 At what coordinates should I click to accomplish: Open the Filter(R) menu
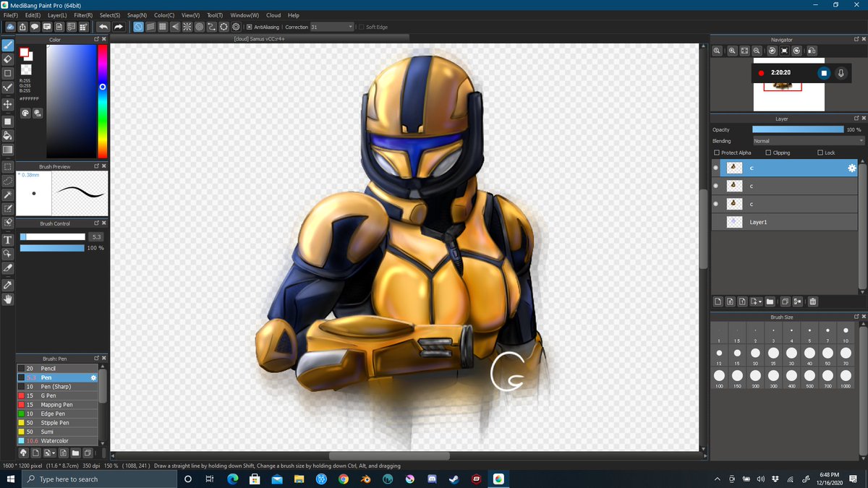pos(83,14)
